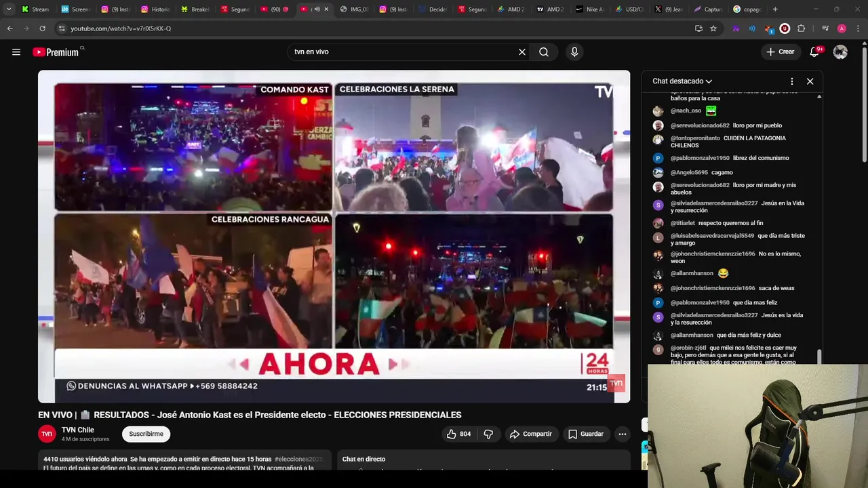868x488 pixels.
Task: Open @orobin-zj6tl chat message author
Action: (x=688, y=348)
